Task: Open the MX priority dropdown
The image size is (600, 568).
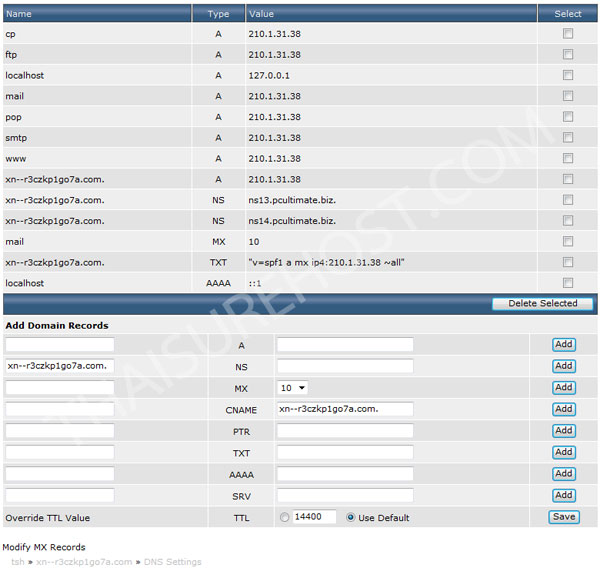Action: (x=293, y=388)
